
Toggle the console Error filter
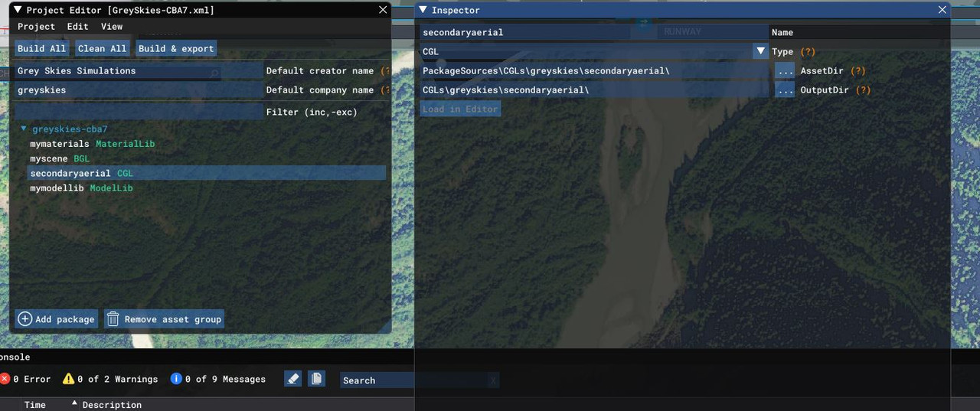click(26, 379)
